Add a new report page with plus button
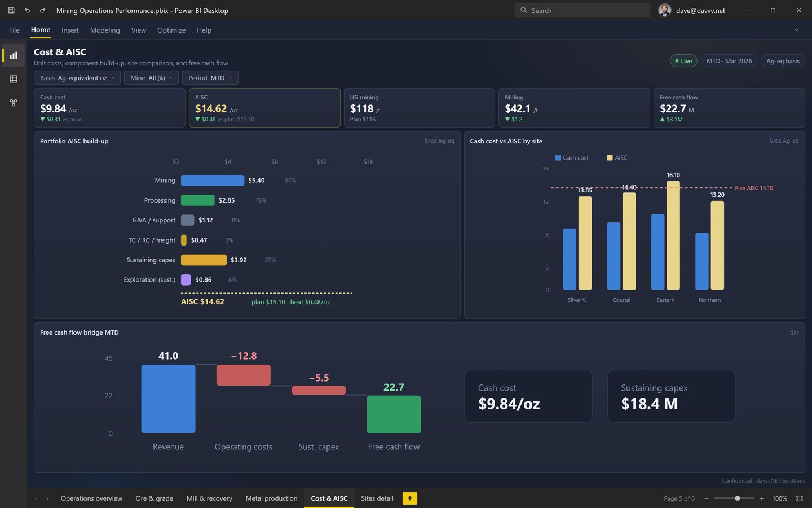Viewport: 812px width, 508px height. tap(410, 498)
